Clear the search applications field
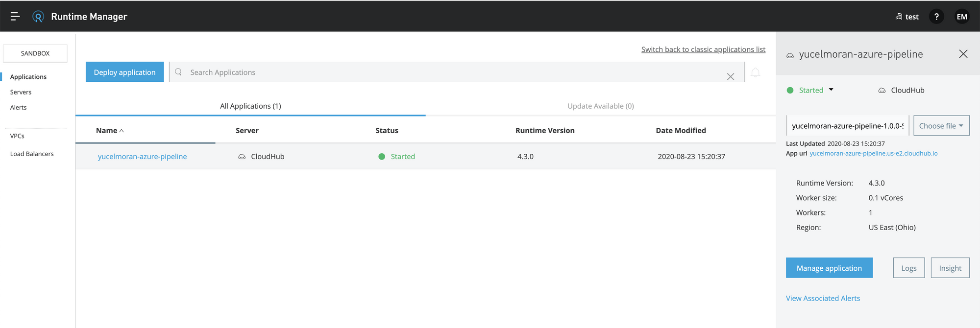Image resolution: width=980 pixels, height=328 pixels. click(x=731, y=76)
